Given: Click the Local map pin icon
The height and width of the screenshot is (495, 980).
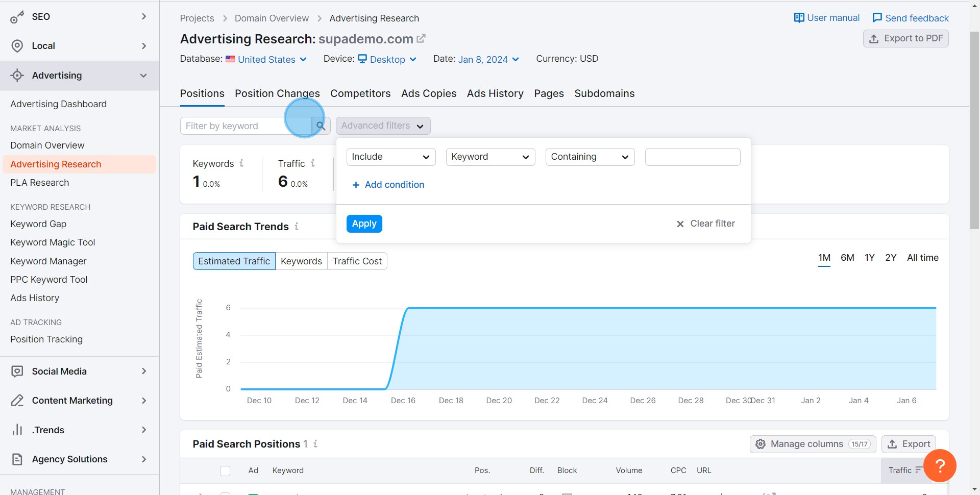Looking at the screenshot, I should pyautogui.click(x=17, y=46).
